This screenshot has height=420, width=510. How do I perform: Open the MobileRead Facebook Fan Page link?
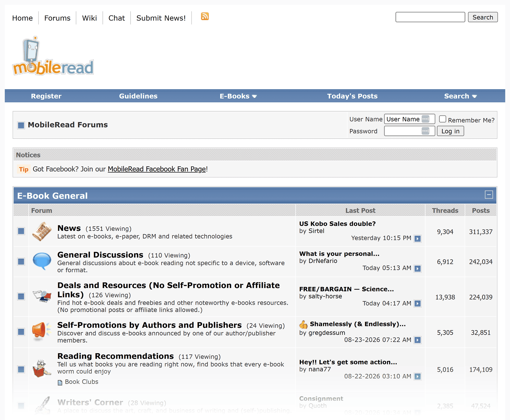[x=157, y=169]
